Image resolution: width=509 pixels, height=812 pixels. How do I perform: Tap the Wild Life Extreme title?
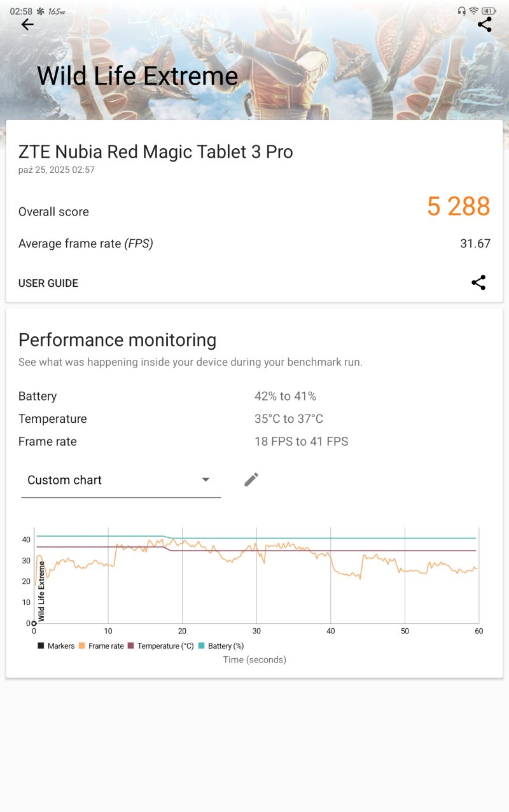point(137,76)
